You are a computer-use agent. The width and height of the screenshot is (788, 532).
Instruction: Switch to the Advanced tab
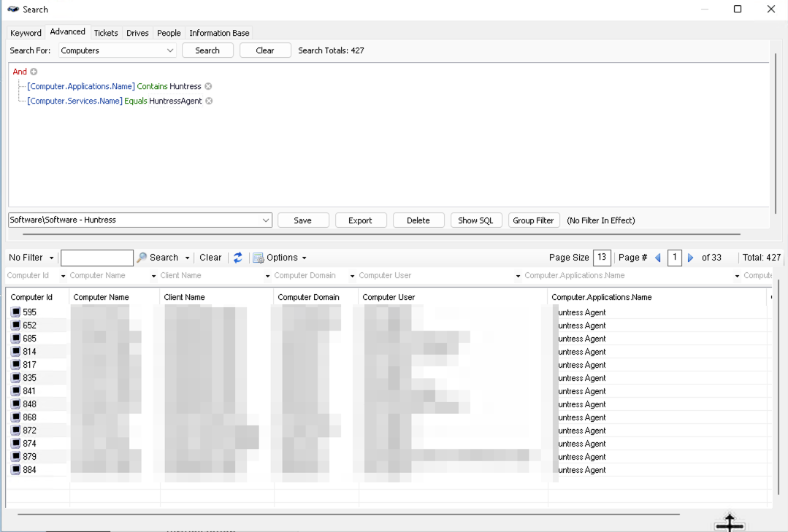(67, 31)
